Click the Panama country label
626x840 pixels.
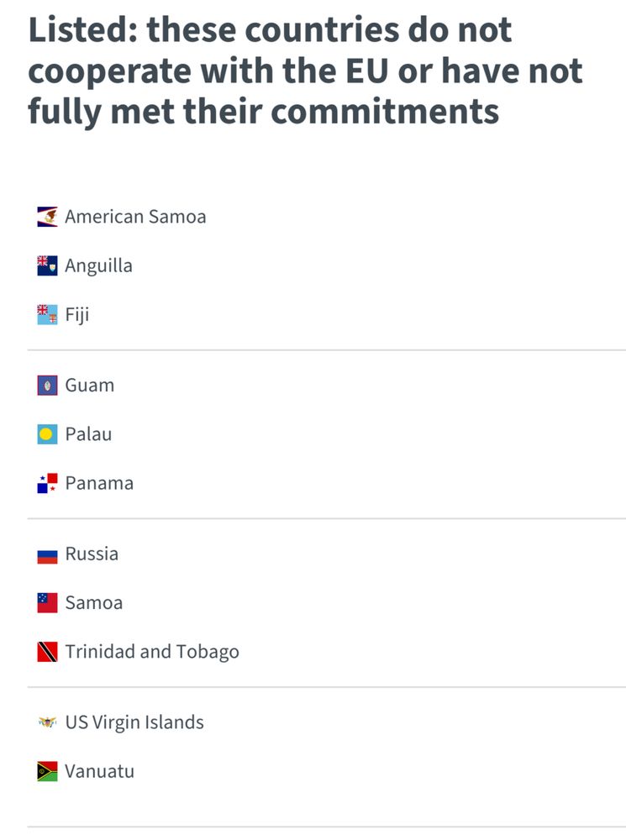pyautogui.click(x=99, y=483)
